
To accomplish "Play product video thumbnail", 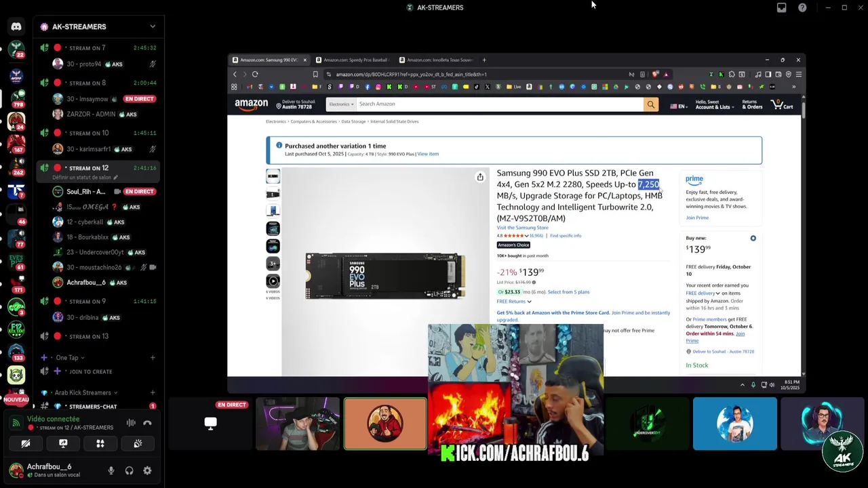I will click(x=273, y=281).
